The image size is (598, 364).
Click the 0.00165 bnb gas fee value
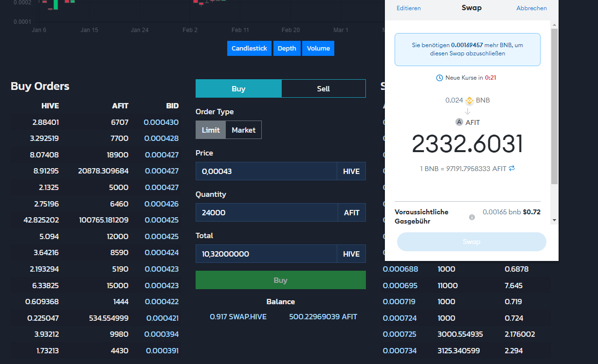click(502, 212)
